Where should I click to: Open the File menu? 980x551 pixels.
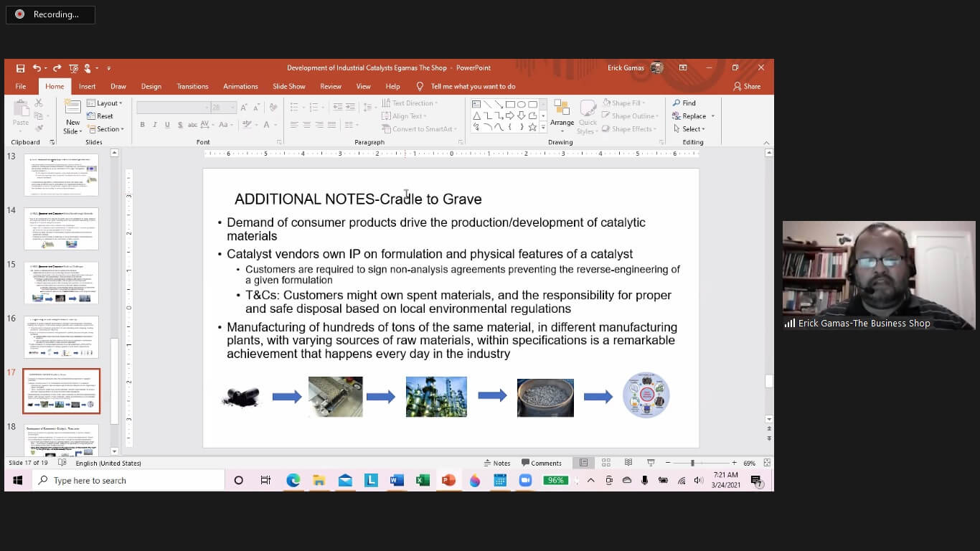(x=21, y=86)
